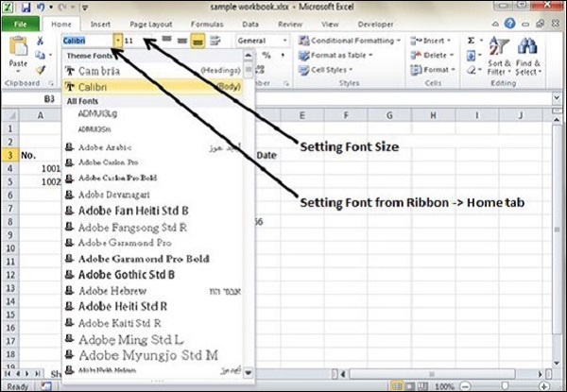Image resolution: width=567 pixels, height=392 pixels.
Task: Click the Conditional Formatting icon
Action: (x=303, y=41)
